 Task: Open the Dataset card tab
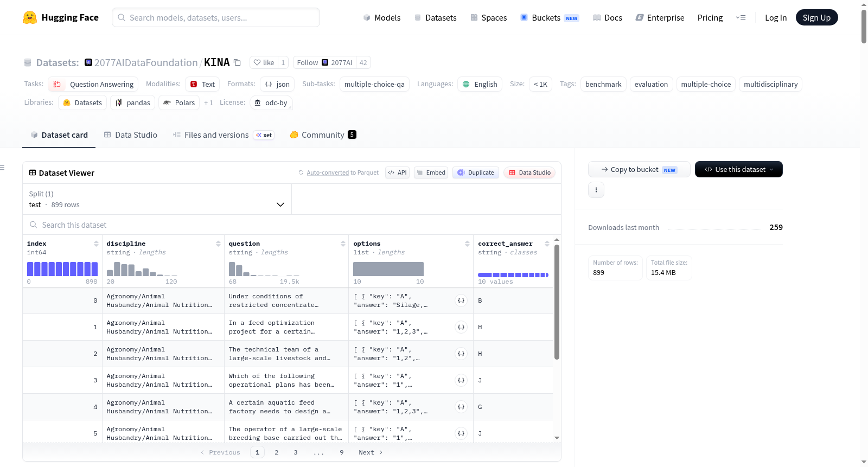click(x=59, y=135)
